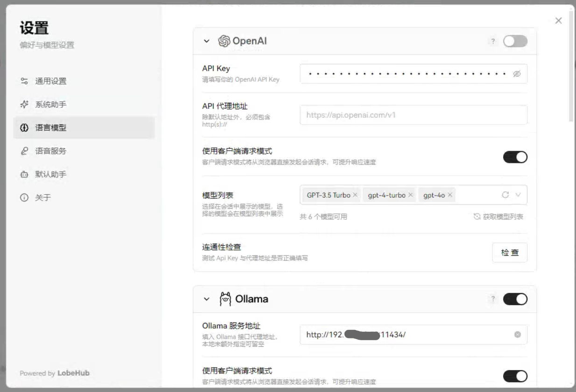Screen dimensions: 576x392
Task: Go to 语音服务 settings
Action: click(x=84, y=151)
